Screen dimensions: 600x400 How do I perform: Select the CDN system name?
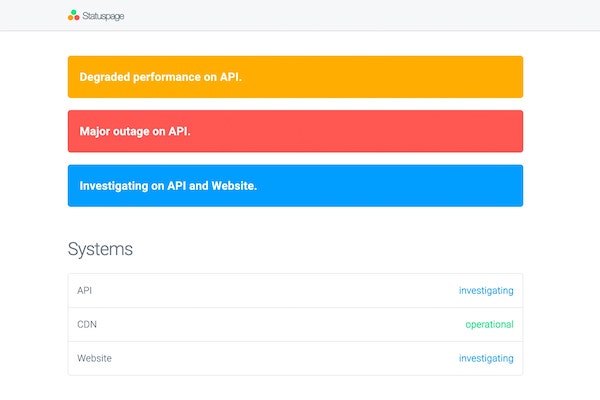coord(87,325)
